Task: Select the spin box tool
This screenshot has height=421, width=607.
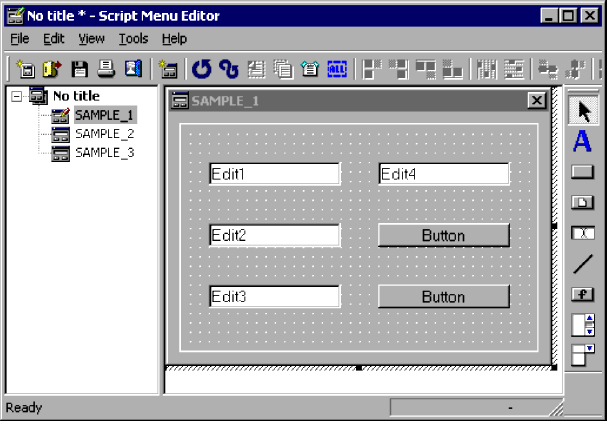Action: 583,325
